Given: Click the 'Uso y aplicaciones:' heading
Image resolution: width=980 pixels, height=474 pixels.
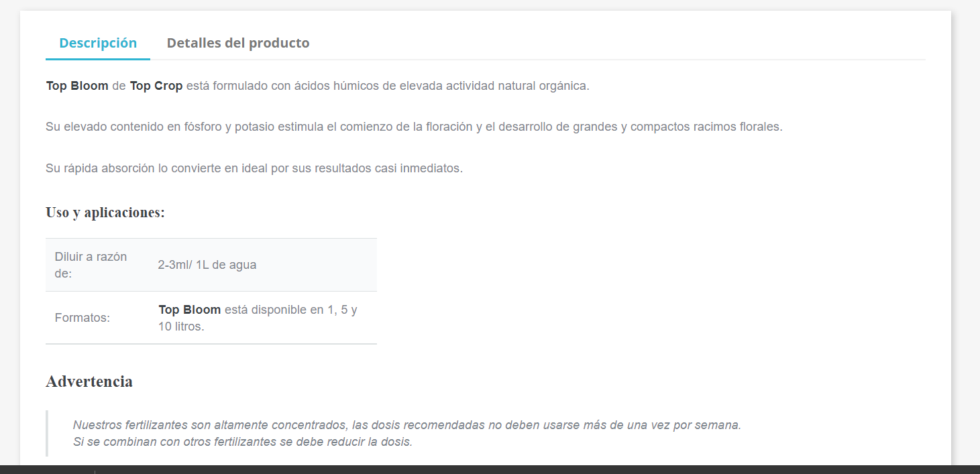Looking at the screenshot, I should pos(105,213).
